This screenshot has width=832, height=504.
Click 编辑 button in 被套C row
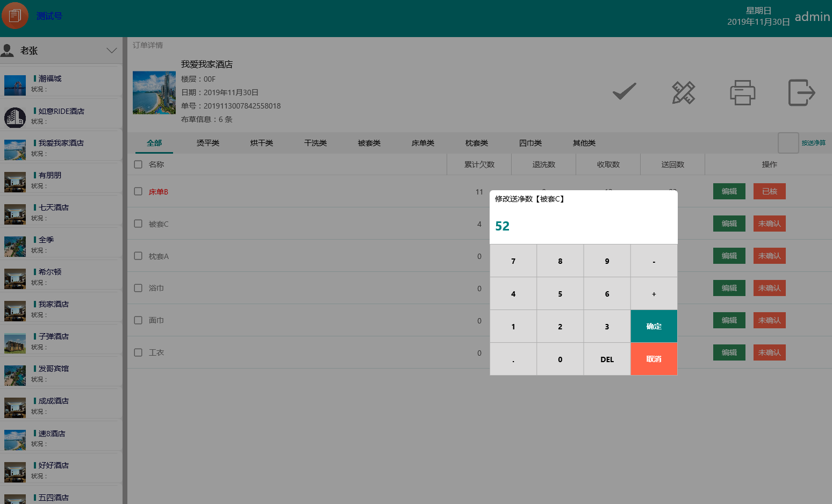(729, 224)
